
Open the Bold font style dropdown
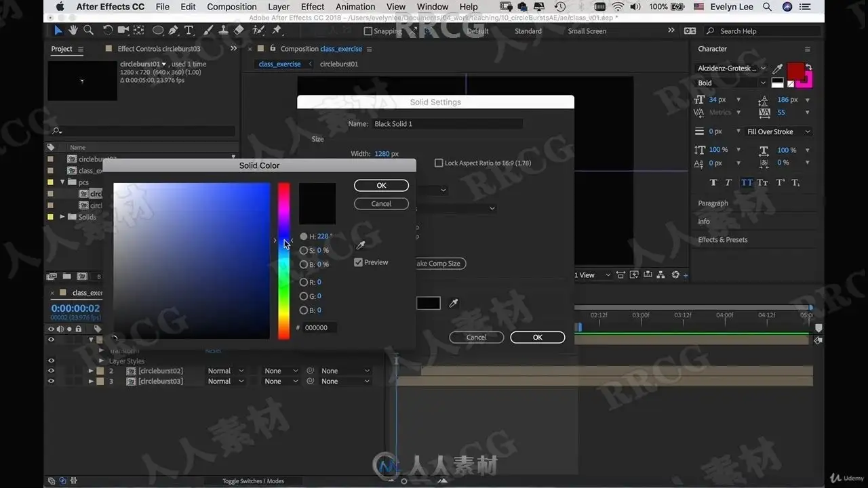[x=732, y=83]
